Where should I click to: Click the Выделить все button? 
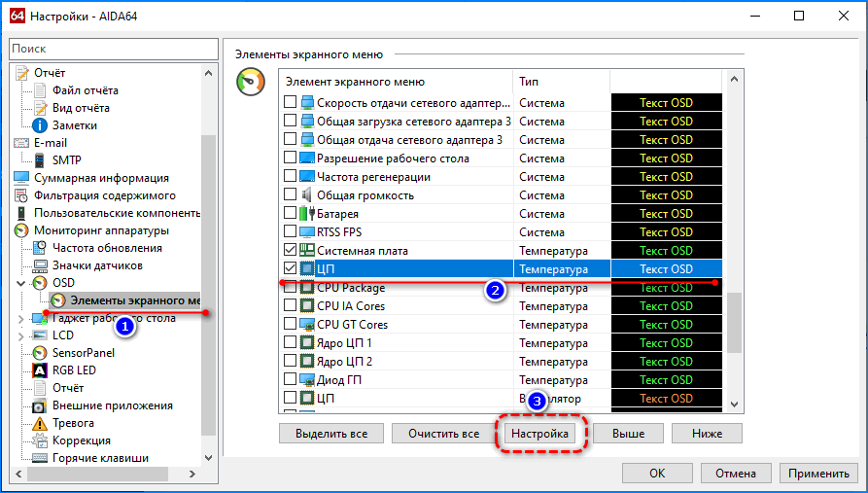[x=331, y=433]
